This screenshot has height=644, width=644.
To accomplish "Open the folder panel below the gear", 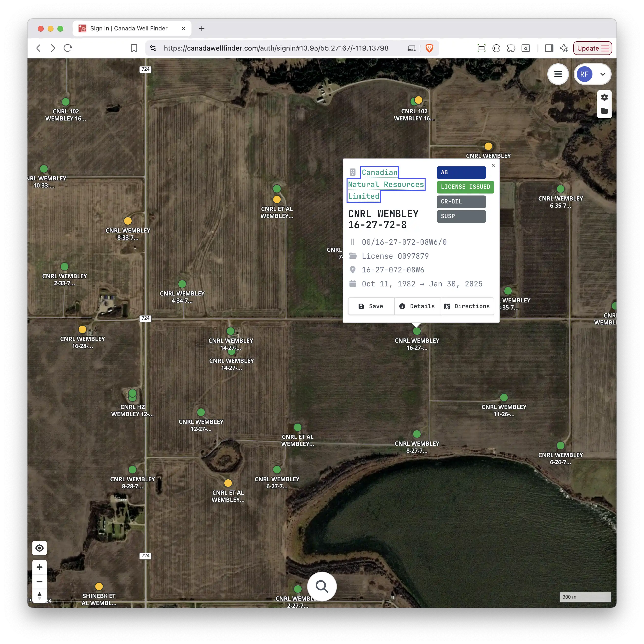I will (604, 111).
